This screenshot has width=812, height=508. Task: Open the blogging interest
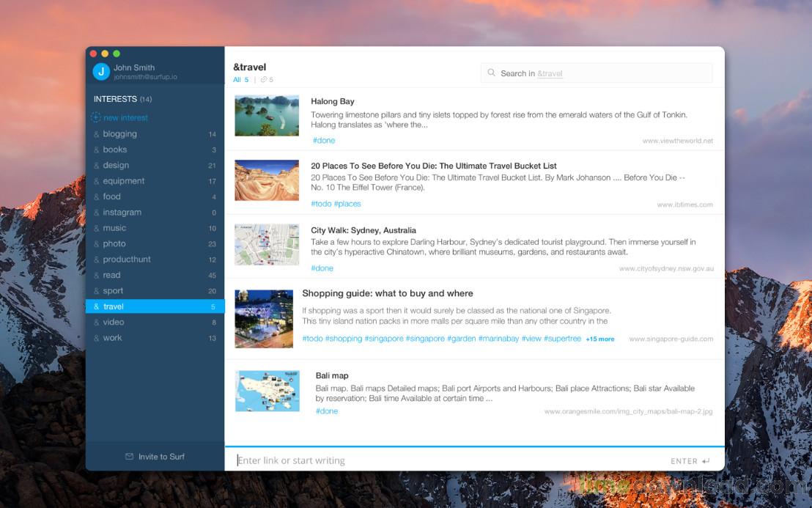(119, 134)
